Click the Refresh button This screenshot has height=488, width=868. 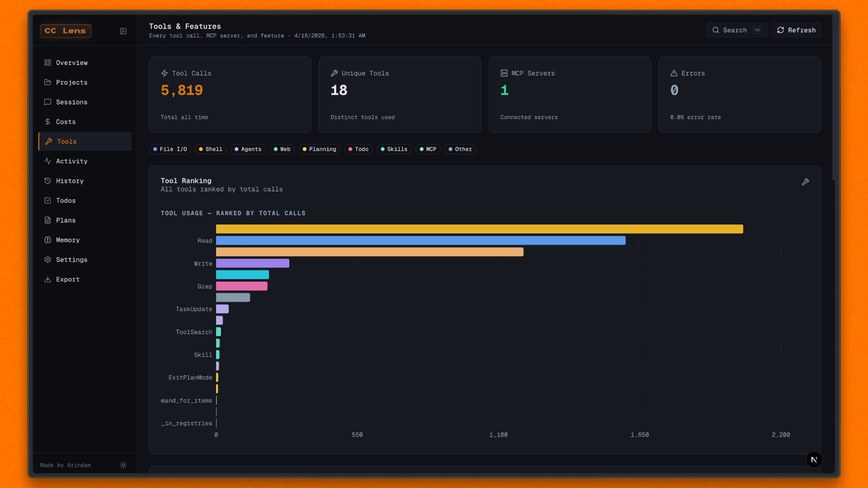tap(796, 30)
